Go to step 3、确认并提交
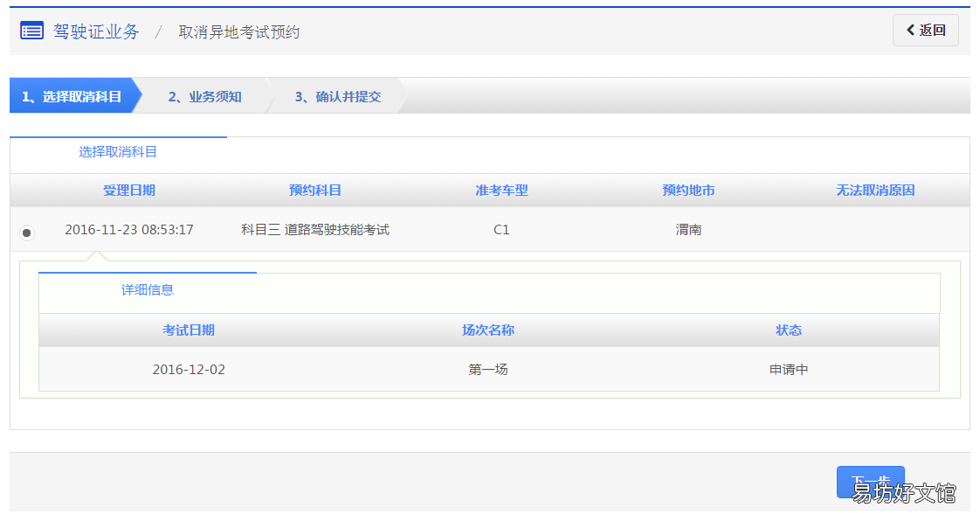The width and height of the screenshot is (980, 521). click(338, 96)
